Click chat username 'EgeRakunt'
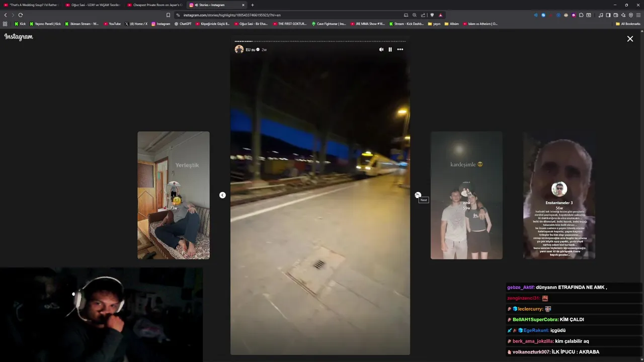This screenshot has height=362, width=644. coord(536,330)
